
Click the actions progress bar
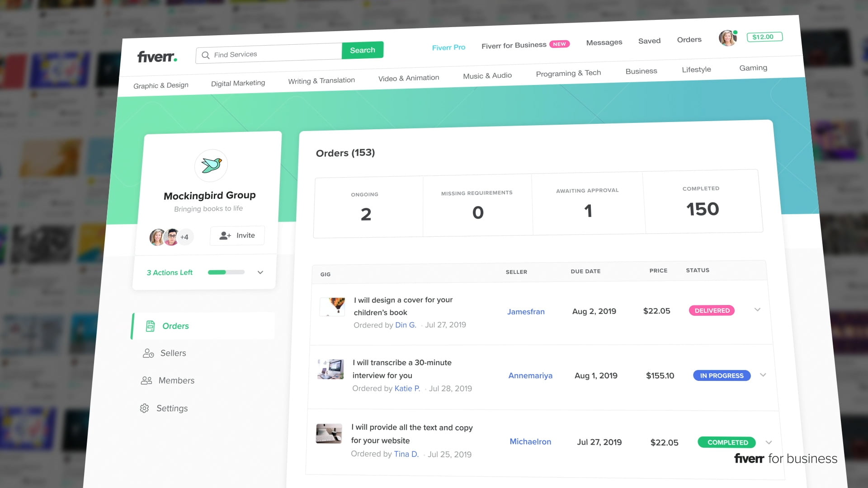(x=226, y=272)
